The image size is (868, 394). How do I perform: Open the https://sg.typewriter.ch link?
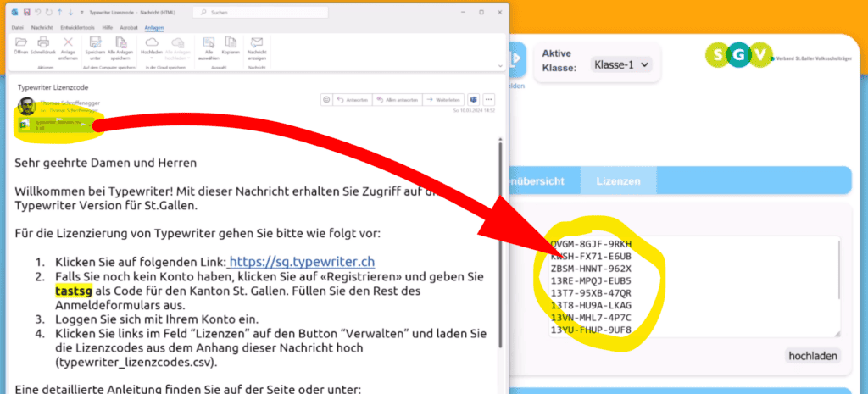(x=302, y=261)
